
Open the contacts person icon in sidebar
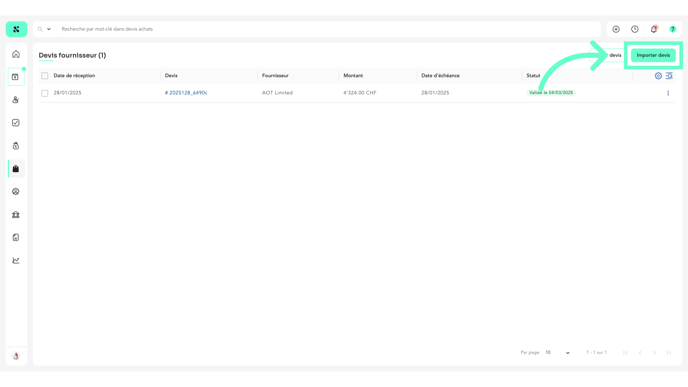click(x=16, y=100)
